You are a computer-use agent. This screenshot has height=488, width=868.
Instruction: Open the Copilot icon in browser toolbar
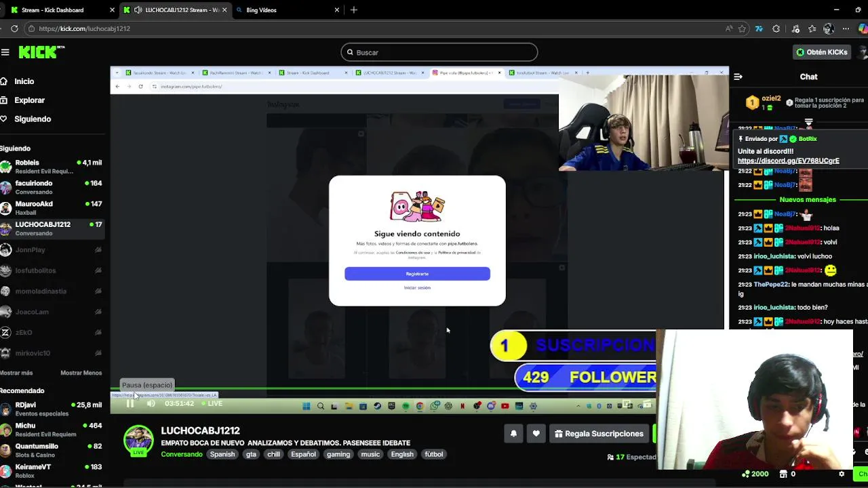click(x=863, y=28)
